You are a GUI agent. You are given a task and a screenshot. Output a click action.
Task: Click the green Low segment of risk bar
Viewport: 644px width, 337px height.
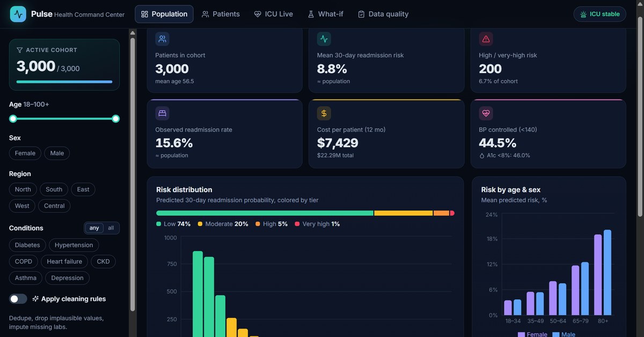(x=265, y=213)
